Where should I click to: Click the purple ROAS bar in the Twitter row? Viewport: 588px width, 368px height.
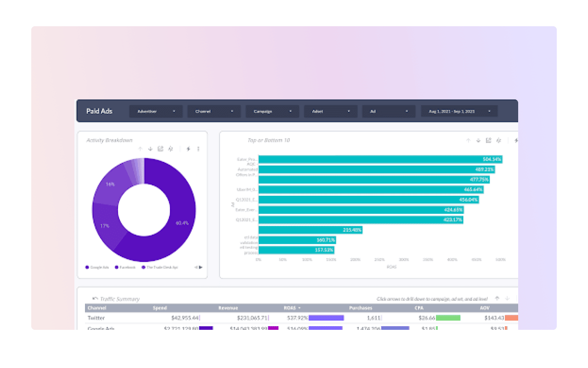(x=326, y=317)
